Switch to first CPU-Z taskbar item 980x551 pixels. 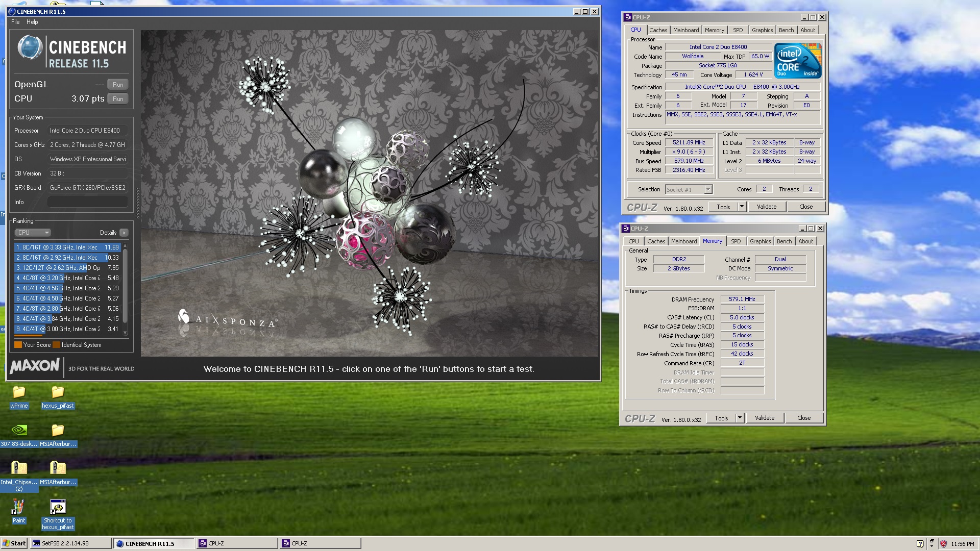click(x=237, y=543)
